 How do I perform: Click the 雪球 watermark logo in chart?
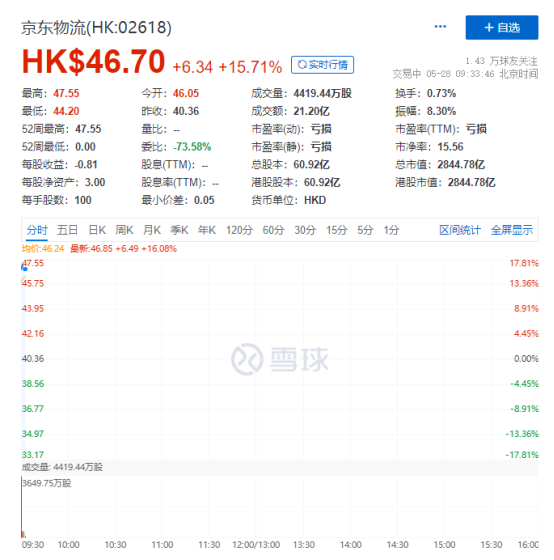(x=280, y=359)
